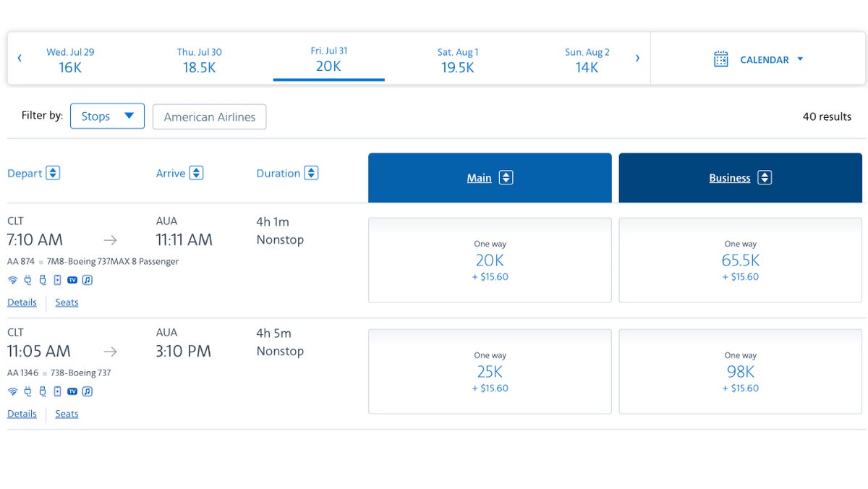Select the 20K Main fare for AA 874
868x489 pixels.
coord(490,260)
